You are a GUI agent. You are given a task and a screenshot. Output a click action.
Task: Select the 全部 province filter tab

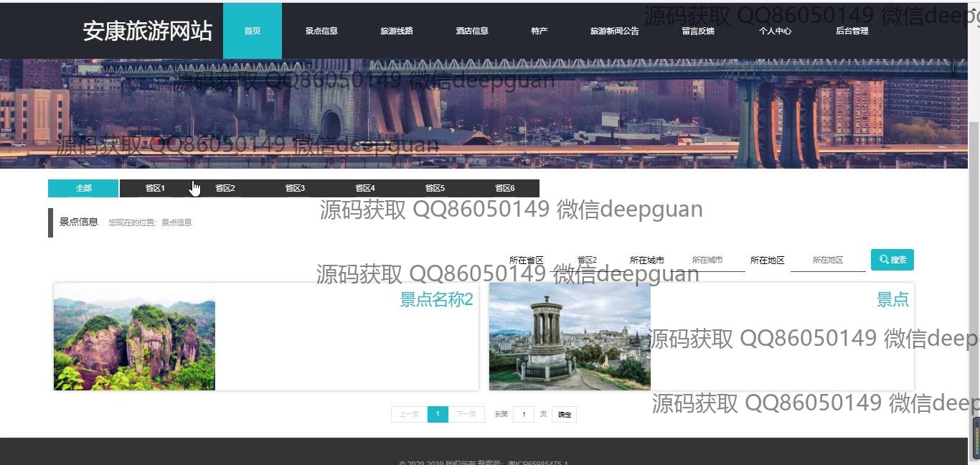point(83,188)
